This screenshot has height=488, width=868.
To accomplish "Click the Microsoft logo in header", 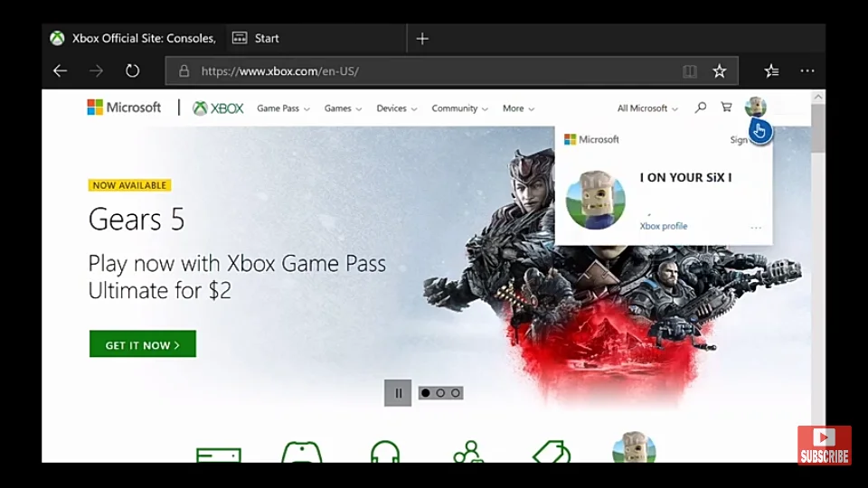I will tap(124, 108).
